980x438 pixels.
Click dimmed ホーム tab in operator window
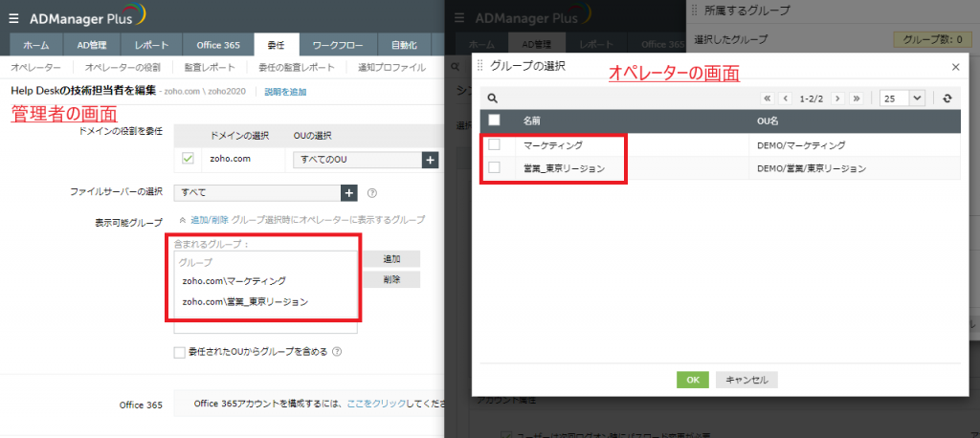pyautogui.click(x=482, y=45)
